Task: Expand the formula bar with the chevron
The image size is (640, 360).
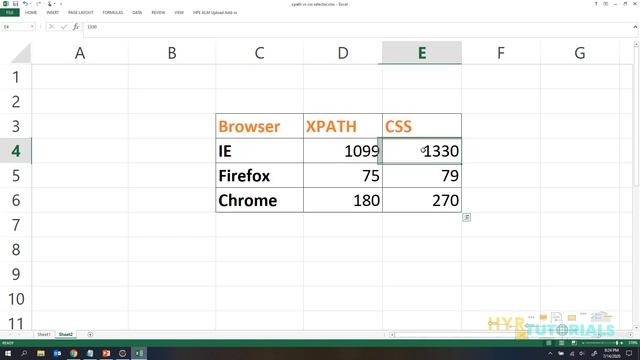Action: 635,27
